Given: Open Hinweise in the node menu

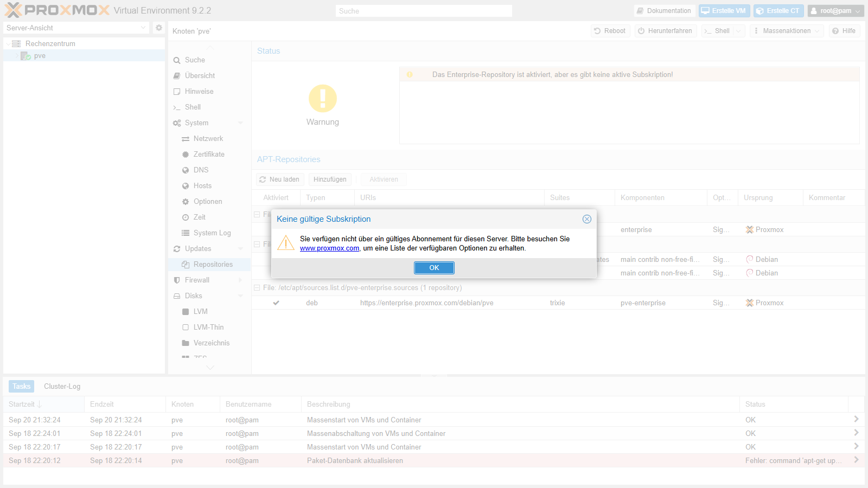Looking at the screenshot, I should click(199, 92).
